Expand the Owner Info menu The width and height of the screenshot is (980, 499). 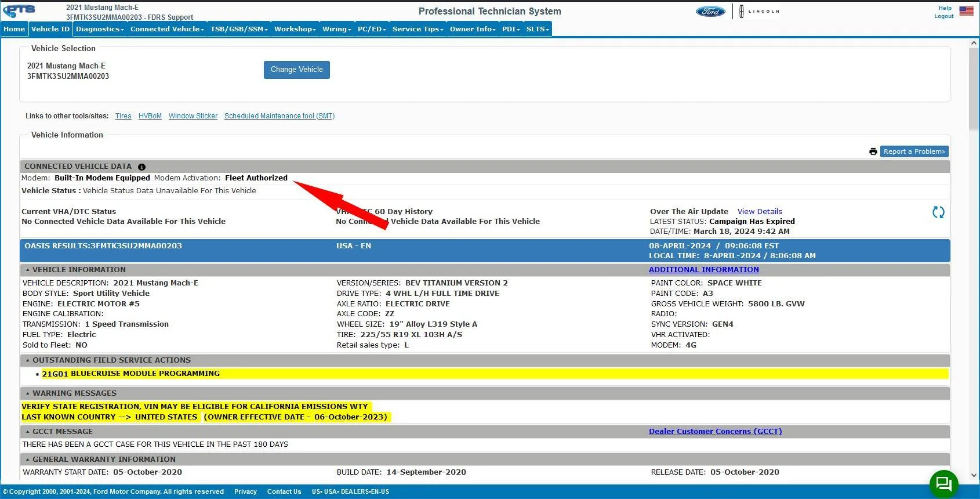(473, 29)
